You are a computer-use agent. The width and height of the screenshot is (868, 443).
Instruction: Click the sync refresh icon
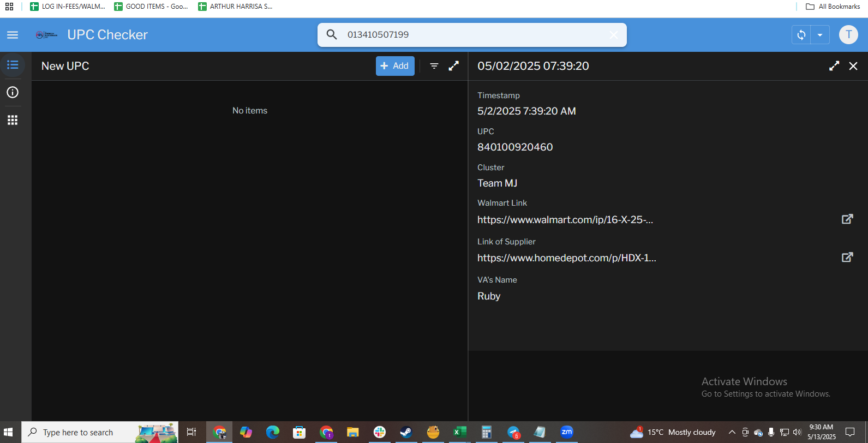(801, 35)
